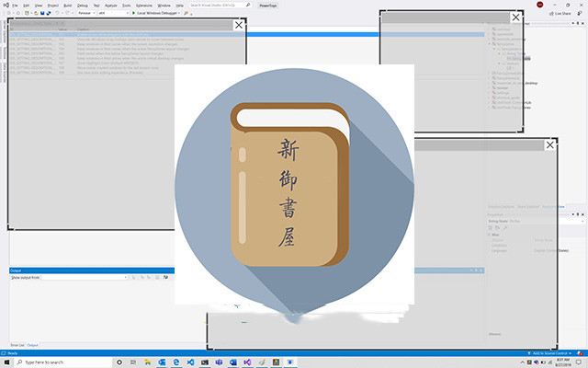This screenshot has width=588, height=368.
Task: Open Task View from the taskbar
Action: (133, 362)
